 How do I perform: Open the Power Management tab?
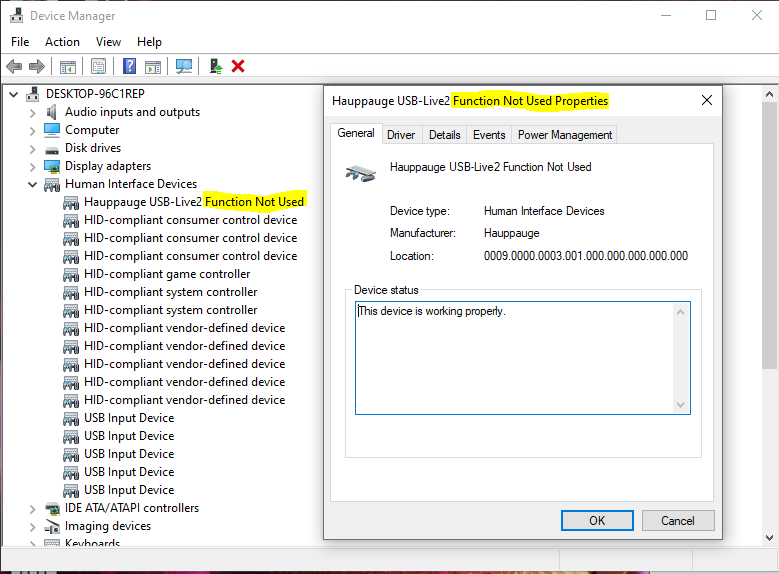565,135
